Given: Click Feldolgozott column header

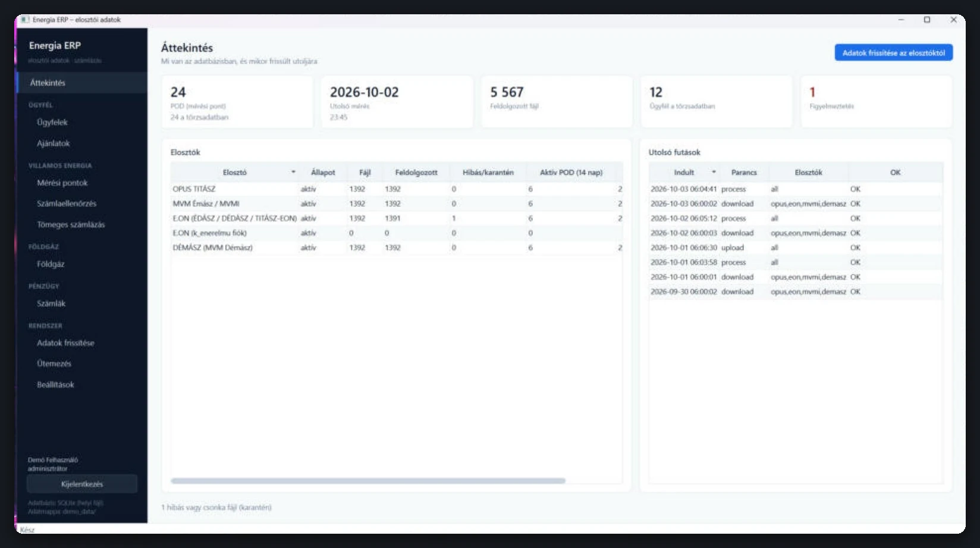Looking at the screenshot, I should pos(416,172).
